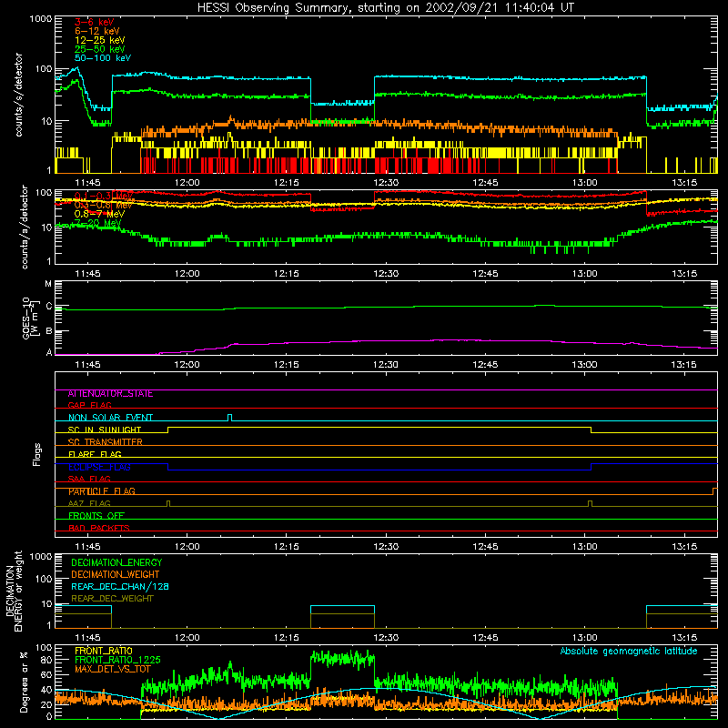Click the FRONTS_OFF flag label

[96, 516]
